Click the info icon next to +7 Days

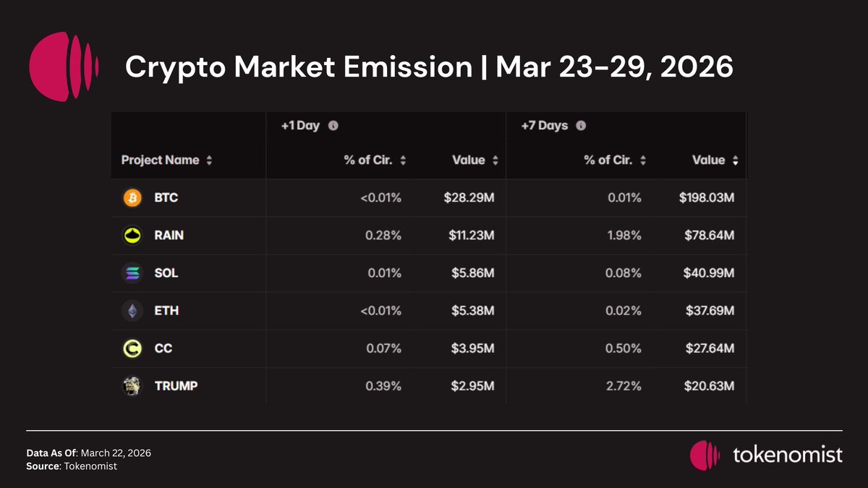[x=581, y=126]
